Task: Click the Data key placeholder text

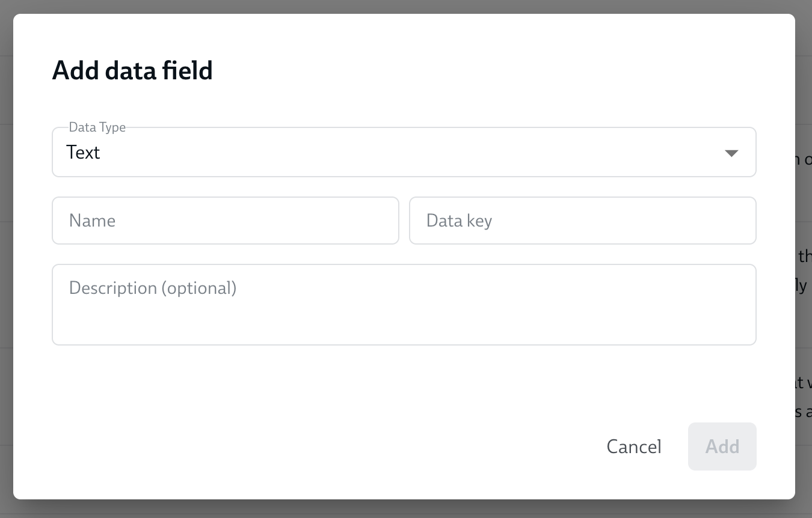Action: 459,221
